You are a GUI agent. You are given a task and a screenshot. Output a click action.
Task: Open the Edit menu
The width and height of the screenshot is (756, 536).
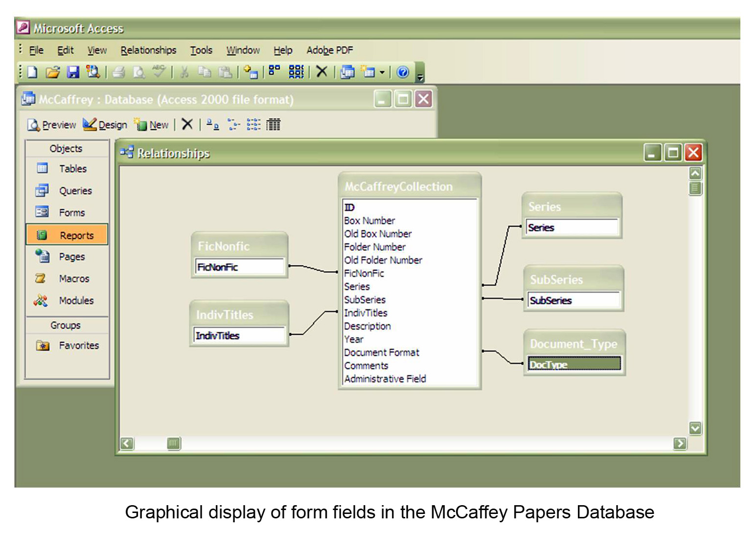pyautogui.click(x=65, y=50)
